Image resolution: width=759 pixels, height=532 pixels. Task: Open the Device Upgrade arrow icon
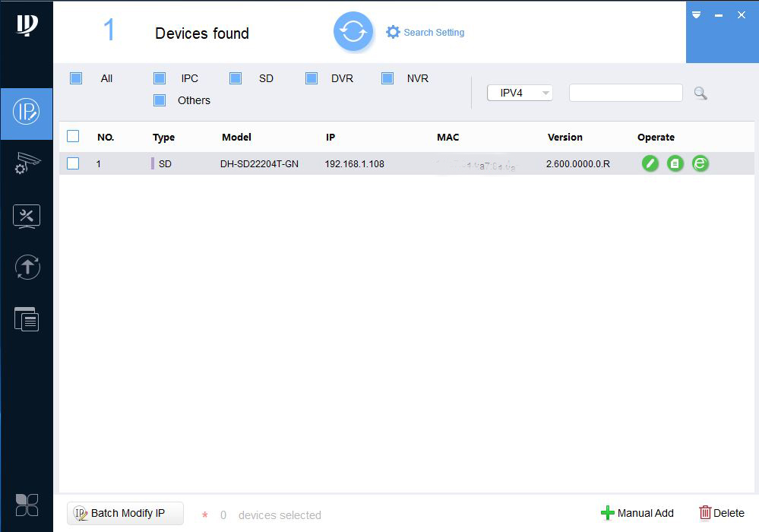tap(27, 267)
